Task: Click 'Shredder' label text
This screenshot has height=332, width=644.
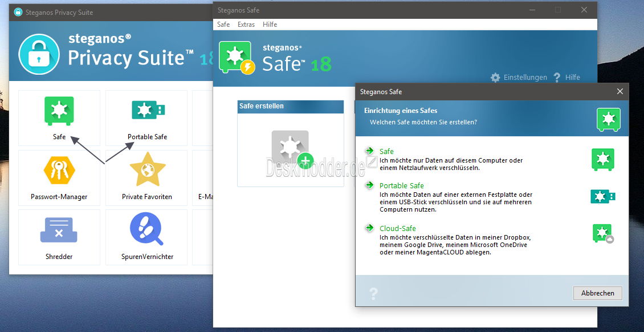Action: (x=59, y=257)
